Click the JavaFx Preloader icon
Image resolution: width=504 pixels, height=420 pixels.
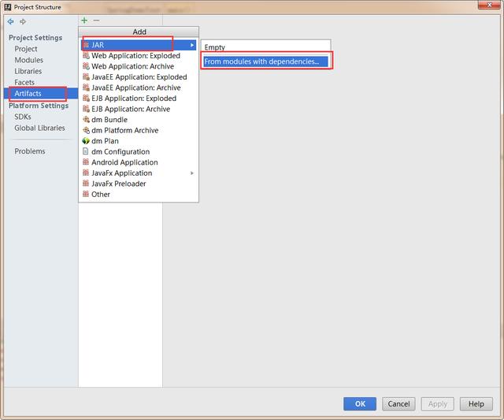86,184
